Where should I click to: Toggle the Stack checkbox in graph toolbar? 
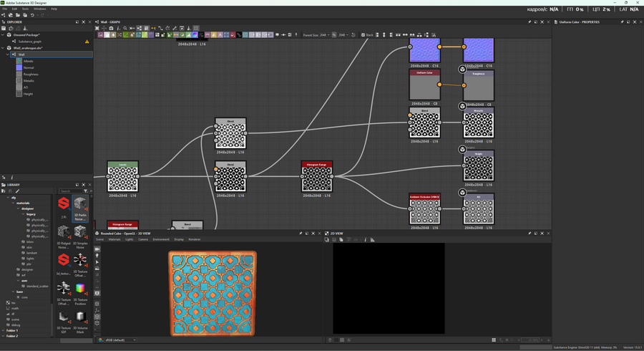pos(363,34)
